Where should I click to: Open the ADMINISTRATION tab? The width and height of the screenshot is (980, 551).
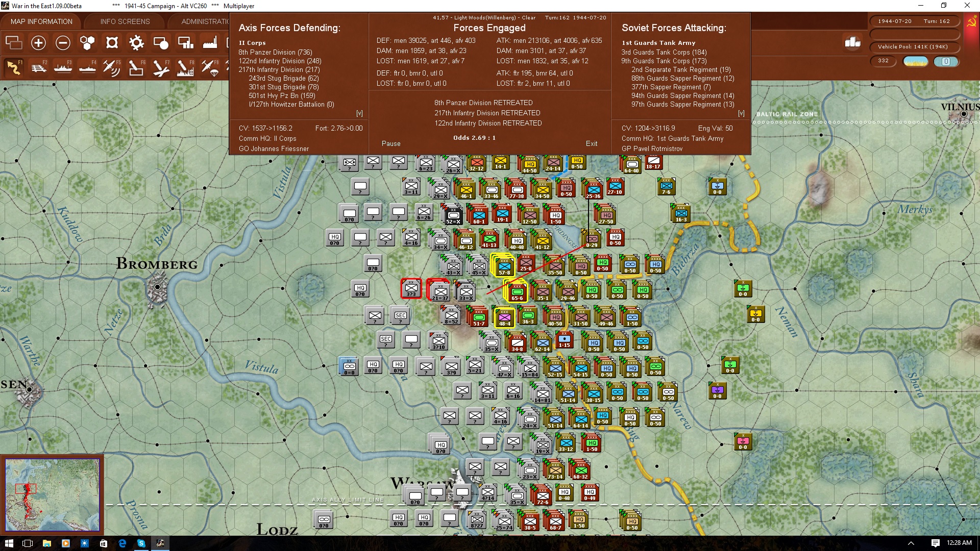tap(205, 21)
